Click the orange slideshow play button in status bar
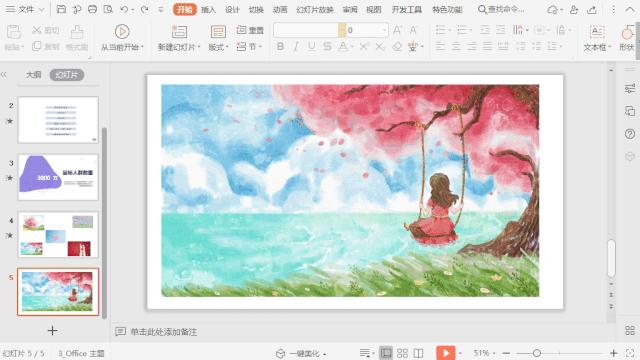This screenshot has height=360, width=640. [446, 353]
